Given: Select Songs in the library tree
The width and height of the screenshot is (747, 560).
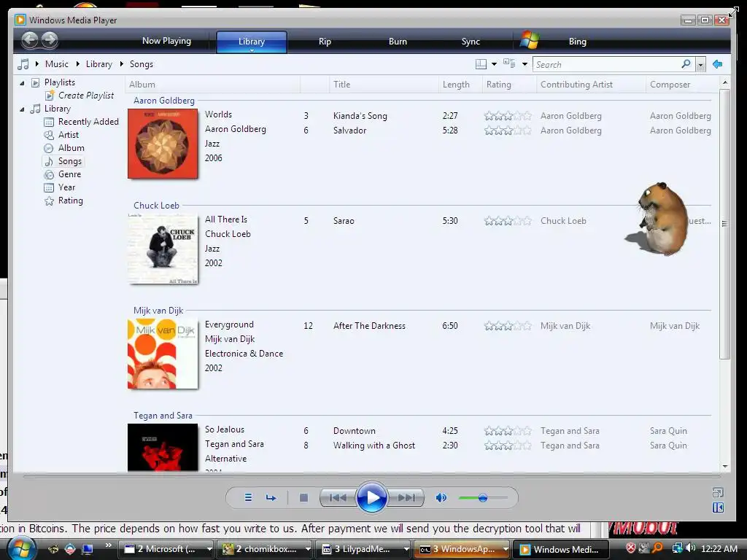Looking at the screenshot, I should [69, 161].
